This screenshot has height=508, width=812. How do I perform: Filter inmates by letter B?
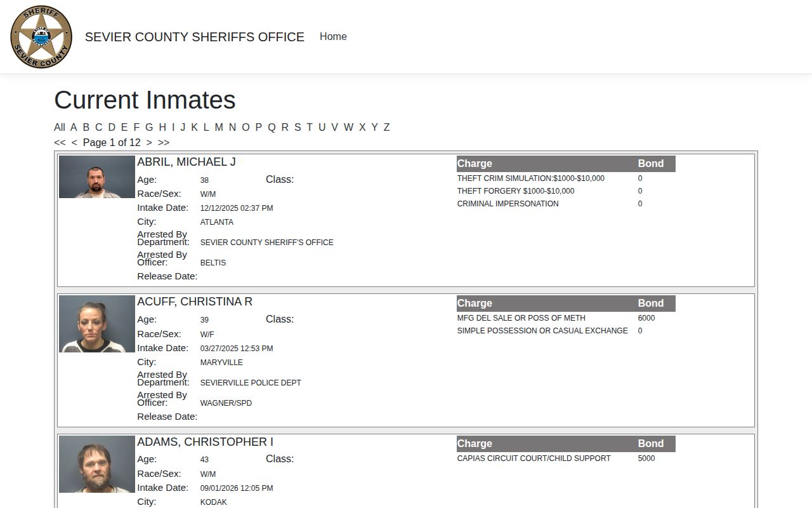pos(86,127)
